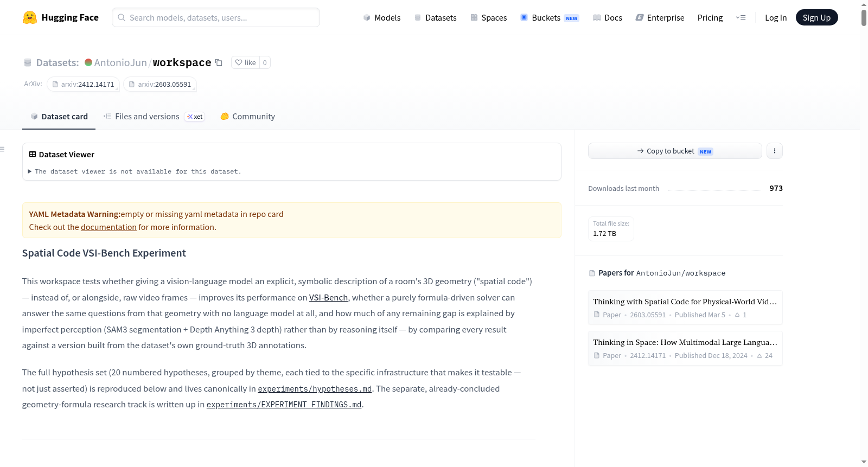Click the downloads count 973
This screenshot has width=868, height=467.
pos(776,188)
